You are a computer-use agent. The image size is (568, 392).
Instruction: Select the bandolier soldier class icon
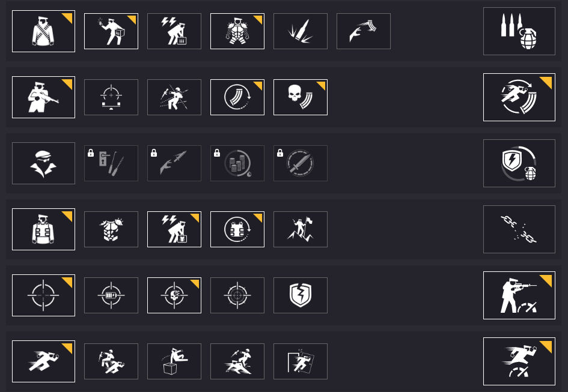click(x=43, y=31)
